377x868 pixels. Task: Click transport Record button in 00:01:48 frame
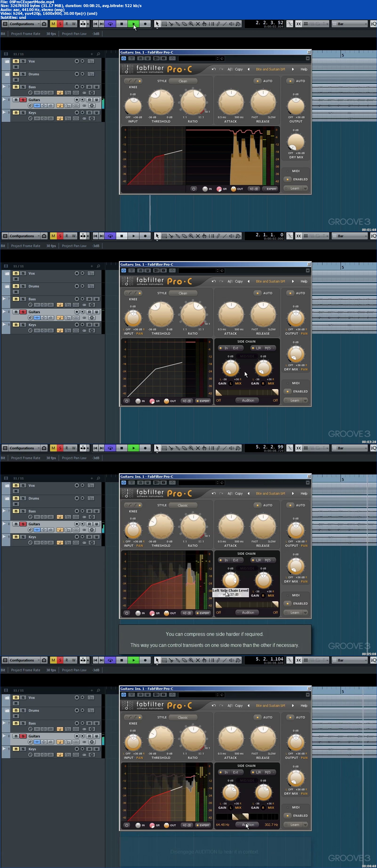point(145,24)
